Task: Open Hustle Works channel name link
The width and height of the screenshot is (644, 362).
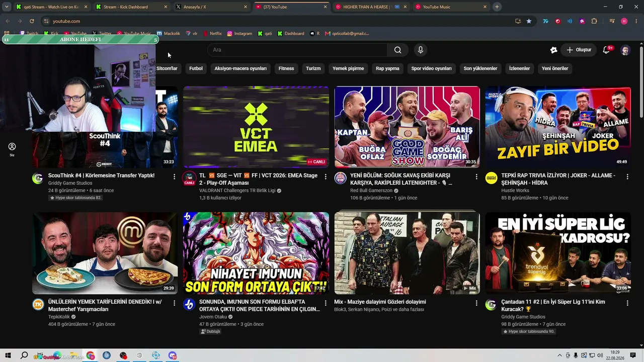Action: pos(515,191)
